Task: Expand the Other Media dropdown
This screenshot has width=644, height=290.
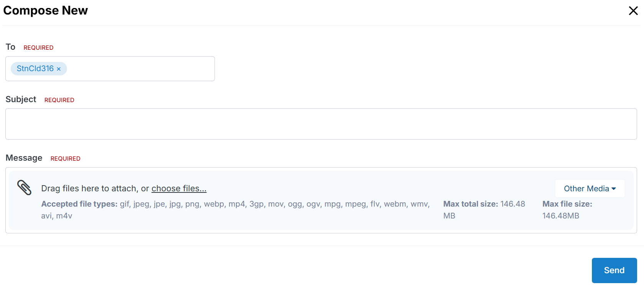Action: coord(590,189)
